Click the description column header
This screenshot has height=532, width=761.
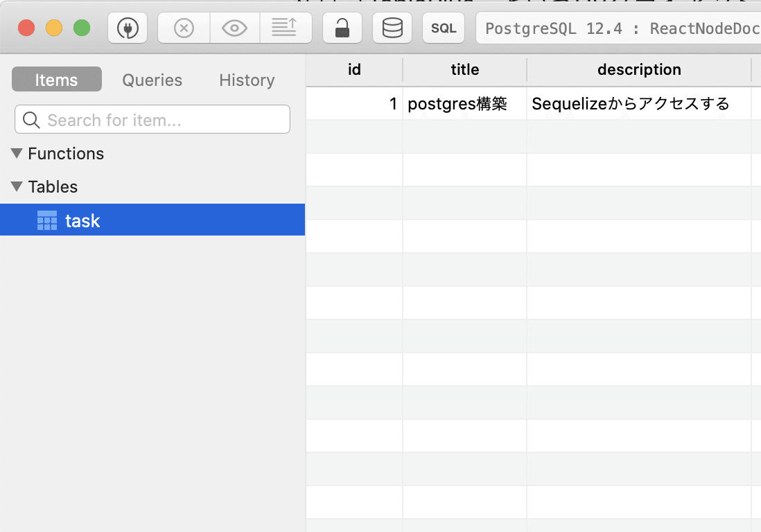click(639, 70)
